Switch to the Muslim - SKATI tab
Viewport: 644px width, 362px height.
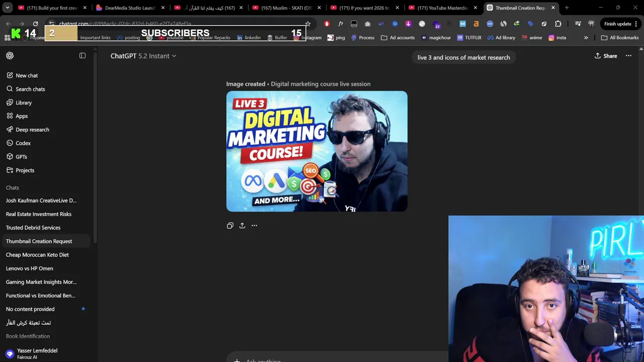point(287,8)
